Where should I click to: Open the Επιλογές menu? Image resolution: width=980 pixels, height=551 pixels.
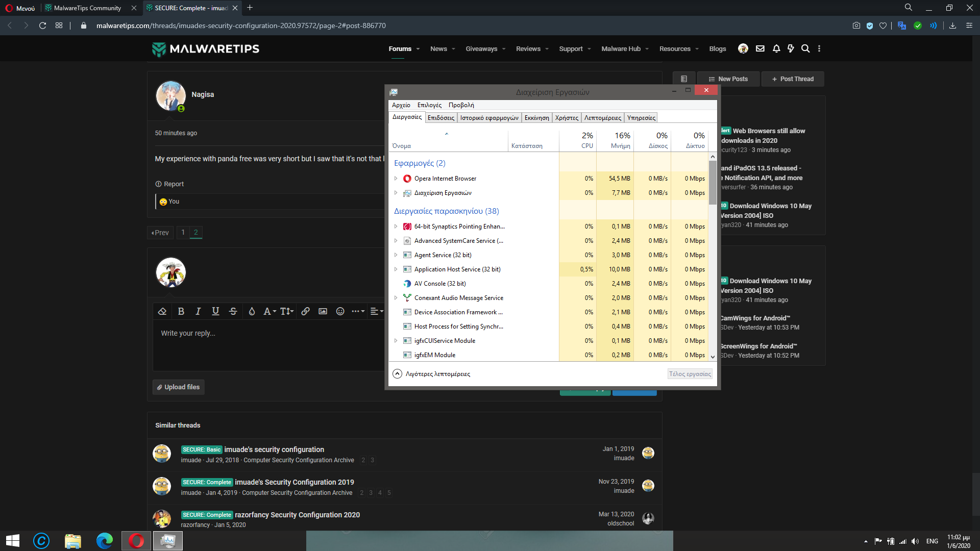429,105
